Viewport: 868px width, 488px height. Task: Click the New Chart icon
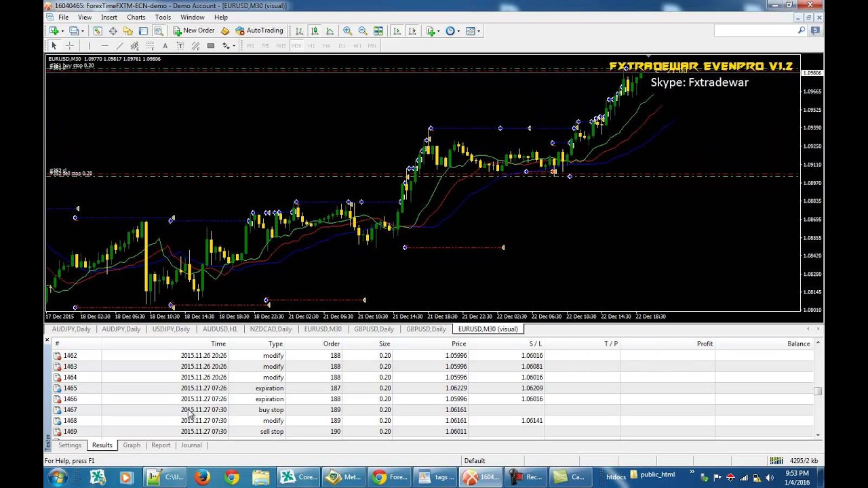54,30
